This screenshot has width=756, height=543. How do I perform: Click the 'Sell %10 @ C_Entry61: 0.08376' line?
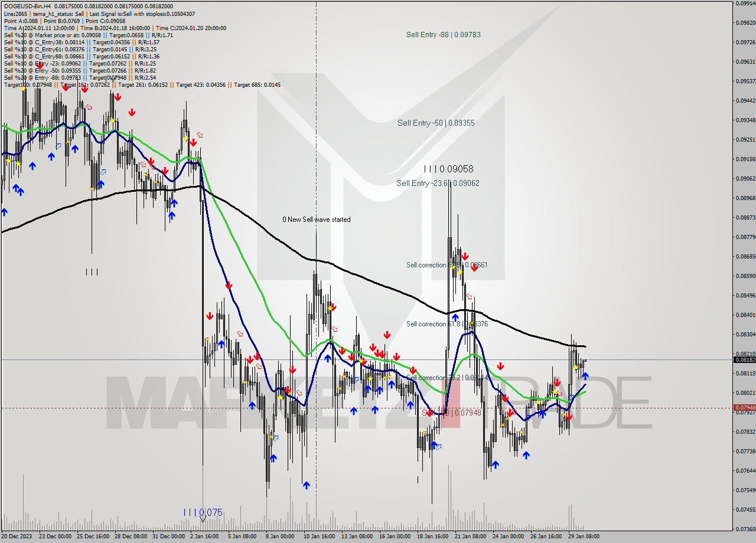[80, 49]
